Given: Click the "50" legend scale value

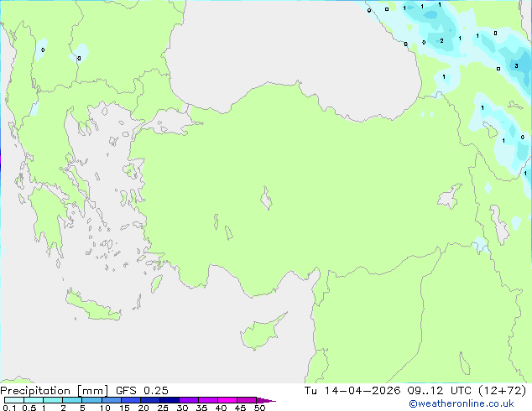Looking at the screenshot, I should 259,408.
